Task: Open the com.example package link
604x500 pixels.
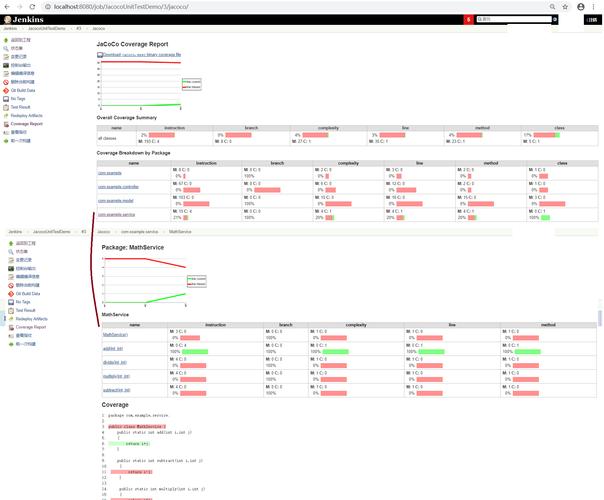Action: (x=110, y=173)
